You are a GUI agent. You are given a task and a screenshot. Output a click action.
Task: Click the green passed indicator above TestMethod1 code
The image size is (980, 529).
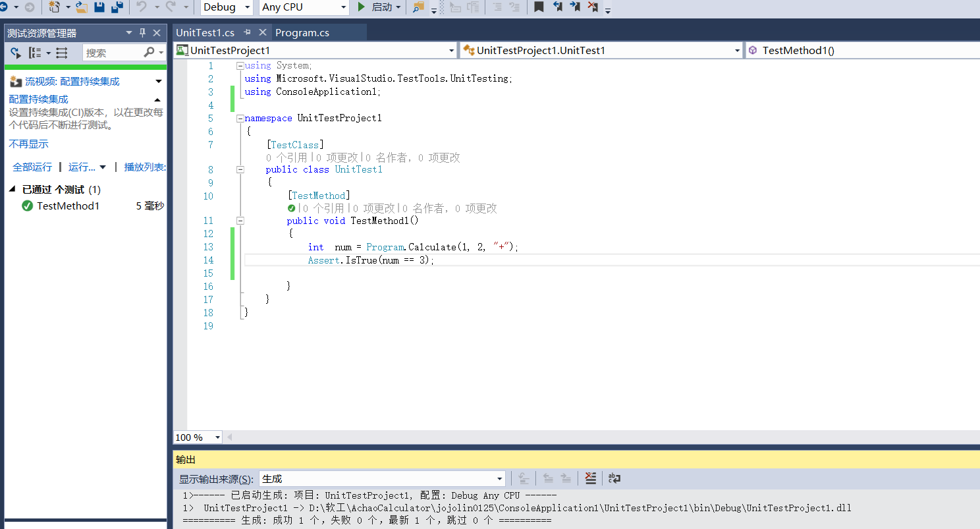(292, 208)
